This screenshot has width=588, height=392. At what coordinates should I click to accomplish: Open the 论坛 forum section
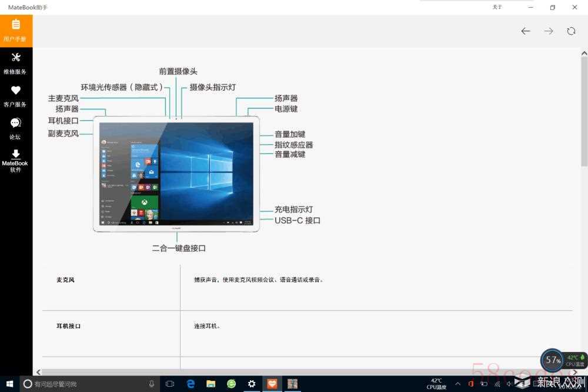coord(16,129)
